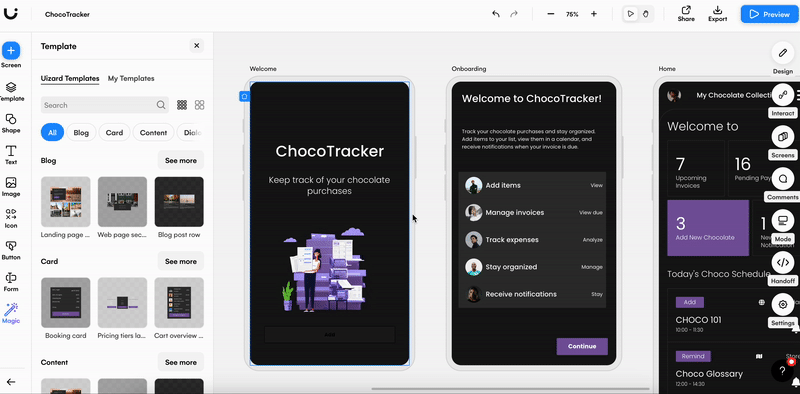Switch to My Templates tab
Screen dimensions: 800x394
pos(131,79)
